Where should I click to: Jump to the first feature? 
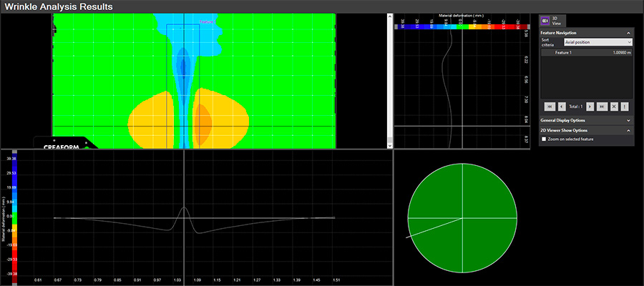point(550,106)
